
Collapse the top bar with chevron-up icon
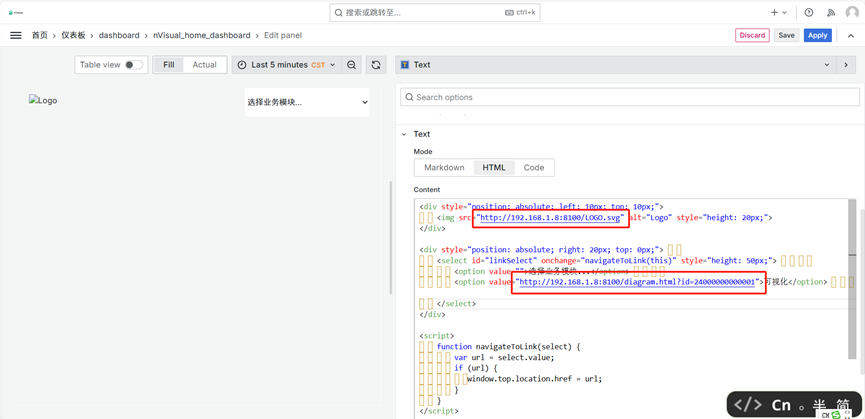coord(851,36)
